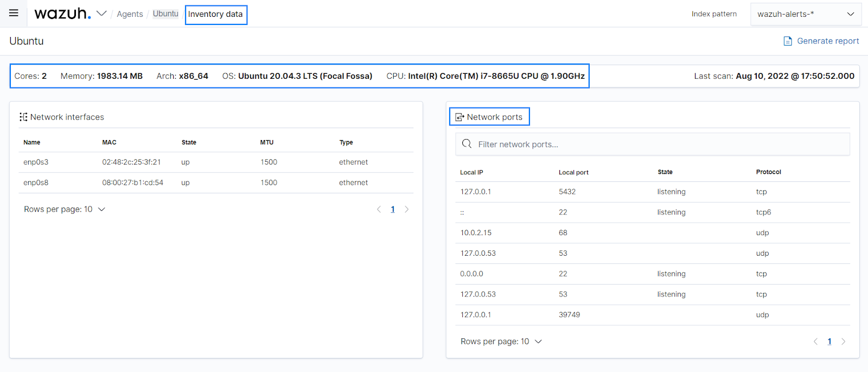Sort network interfaces by MAC column
The width and height of the screenshot is (868, 372).
[x=109, y=142]
